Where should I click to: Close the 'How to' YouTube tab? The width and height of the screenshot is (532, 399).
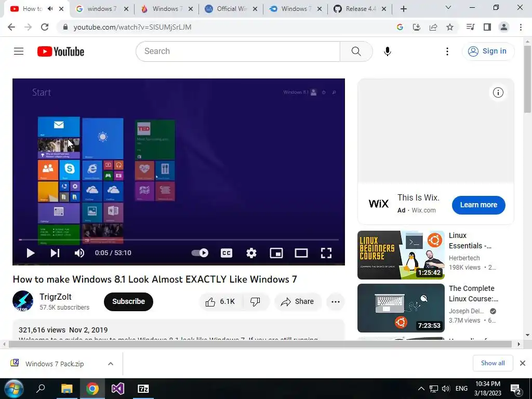click(61, 9)
